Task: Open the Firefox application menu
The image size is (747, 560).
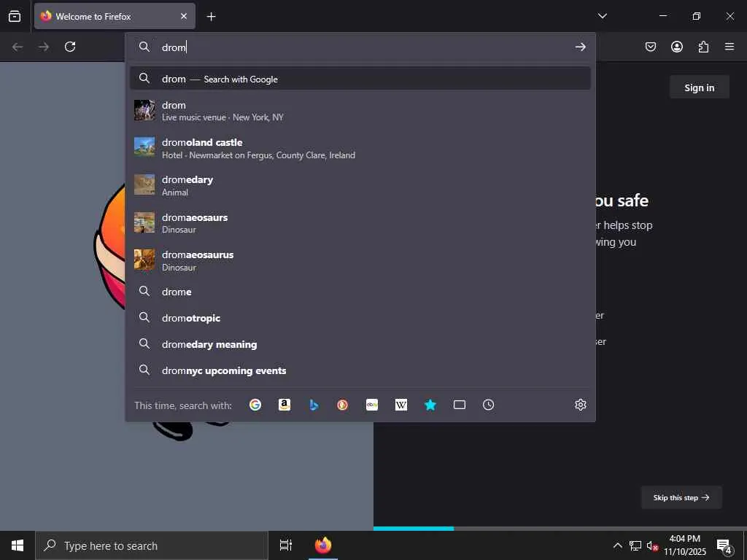Action: pos(729,47)
